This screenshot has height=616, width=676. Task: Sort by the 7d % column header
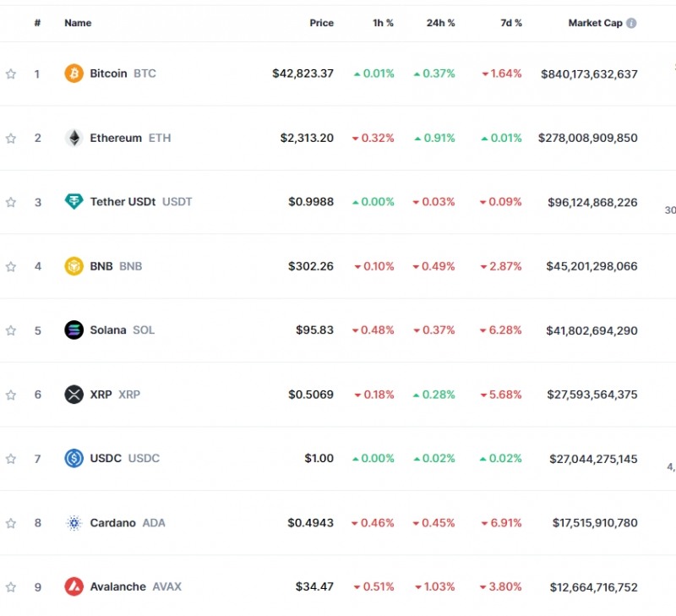click(510, 24)
